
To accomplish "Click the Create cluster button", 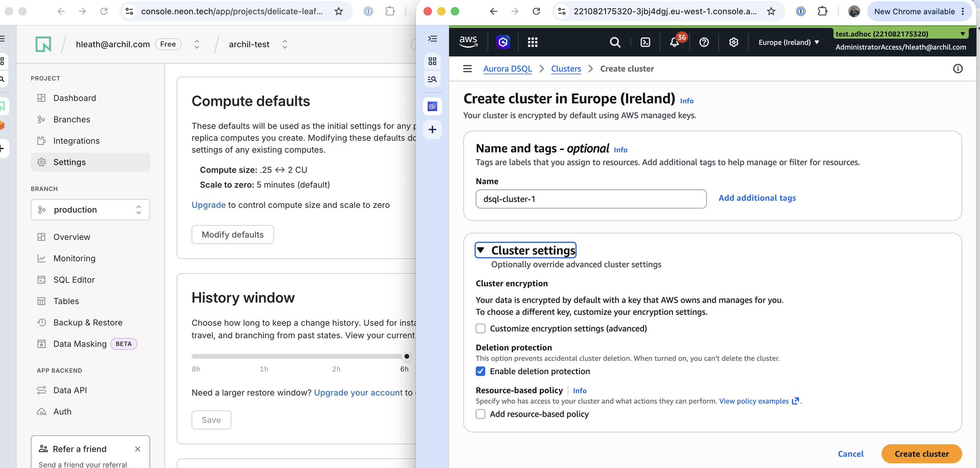I will (922, 454).
